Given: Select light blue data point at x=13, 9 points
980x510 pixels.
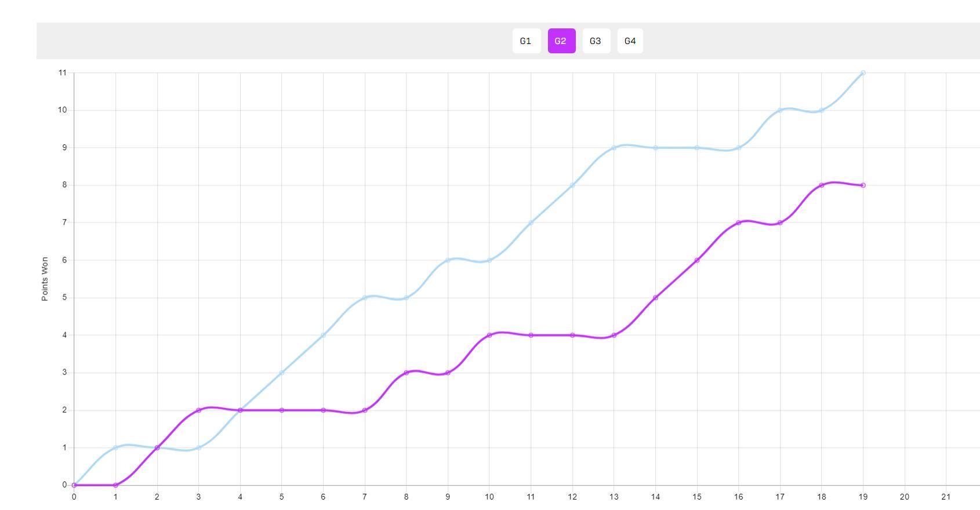Looking at the screenshot, I should 614,148.
